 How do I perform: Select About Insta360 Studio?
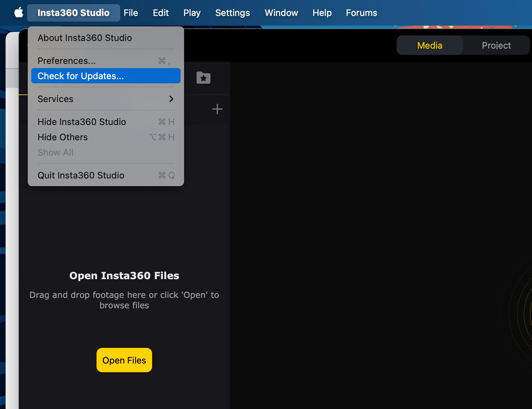pos(106,38)
